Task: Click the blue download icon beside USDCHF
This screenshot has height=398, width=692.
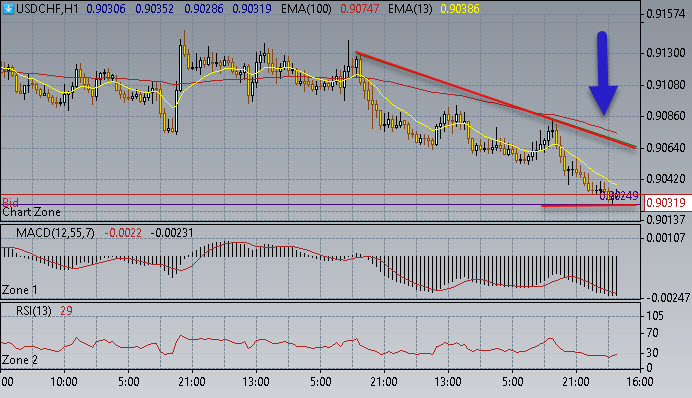Action: (x=8, y=8)
